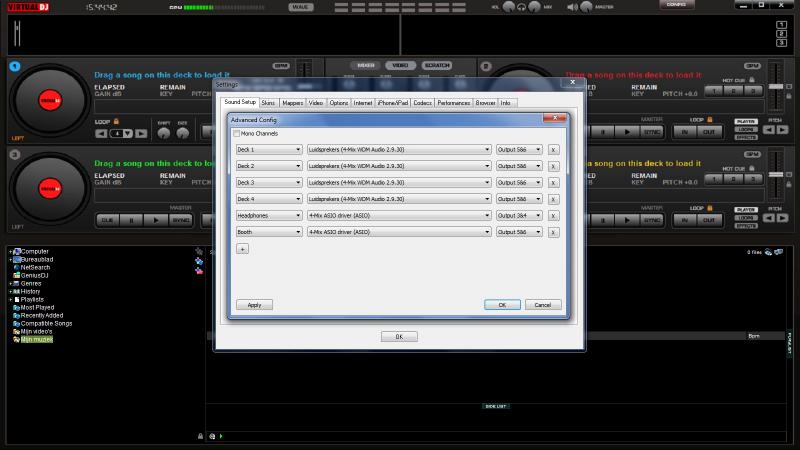Click the OK button of Settings window
This screenshot has height=450, width=800.
pyautogui.click(x=399, y=337)
